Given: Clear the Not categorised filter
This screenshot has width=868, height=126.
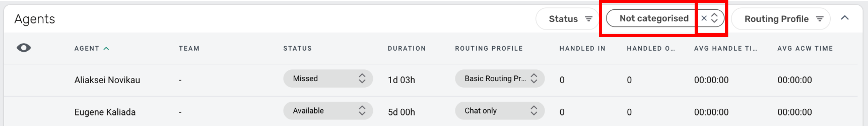Looking at the screenshot, I should click(704, 18).
